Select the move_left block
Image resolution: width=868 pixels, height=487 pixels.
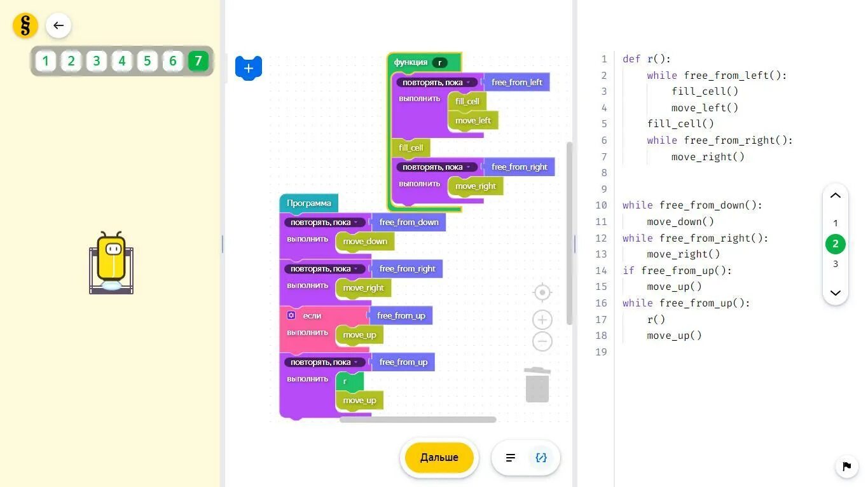[x=473, y=121]
